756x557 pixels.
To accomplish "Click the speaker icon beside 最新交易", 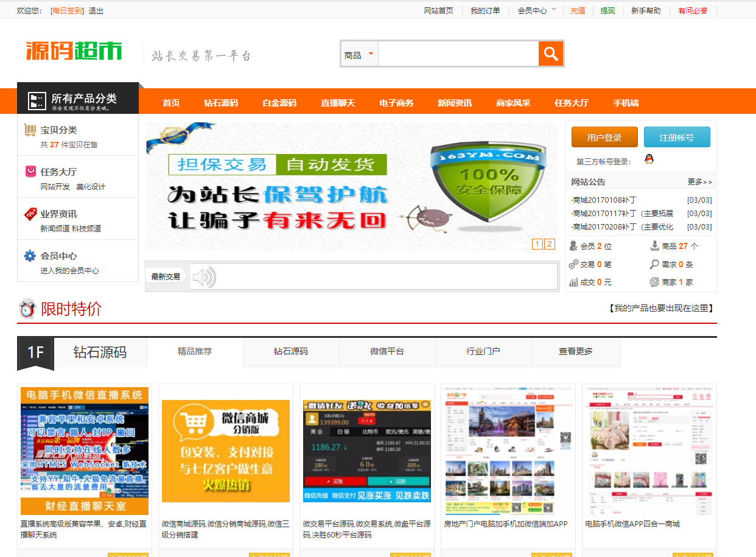I will pyautogui.click(x=204, y=277).
